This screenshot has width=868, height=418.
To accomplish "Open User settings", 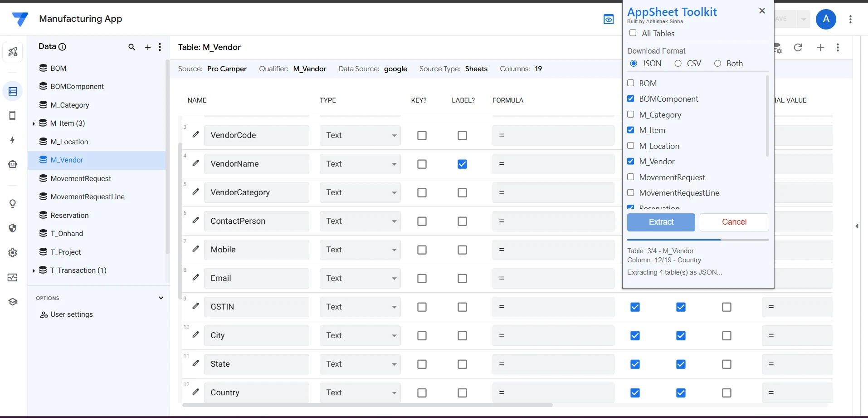I will 67,315.
